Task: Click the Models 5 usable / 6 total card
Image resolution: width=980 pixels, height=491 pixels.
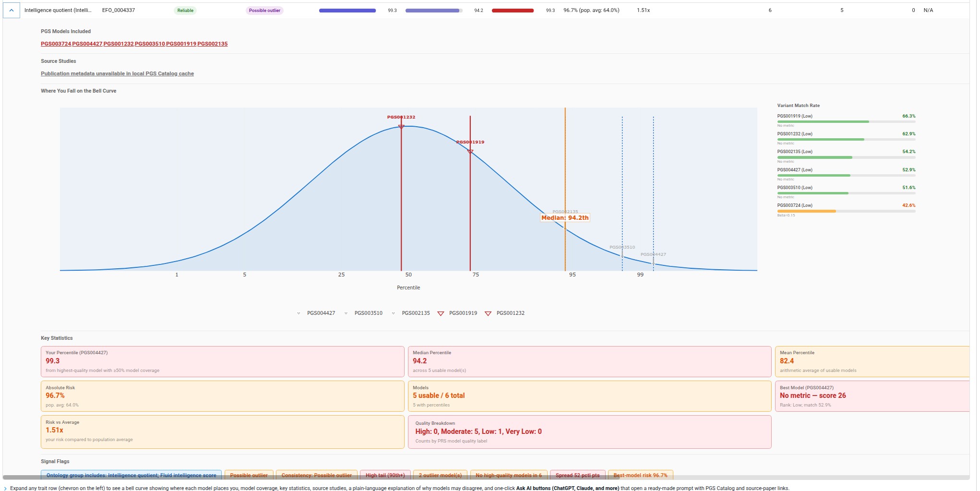Action: click(589, 396)
